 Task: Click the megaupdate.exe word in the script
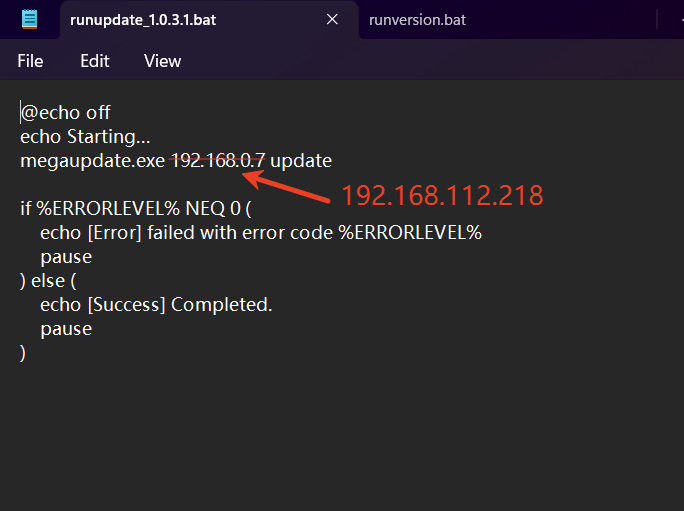pyautogui.click(x=92, y=161)
